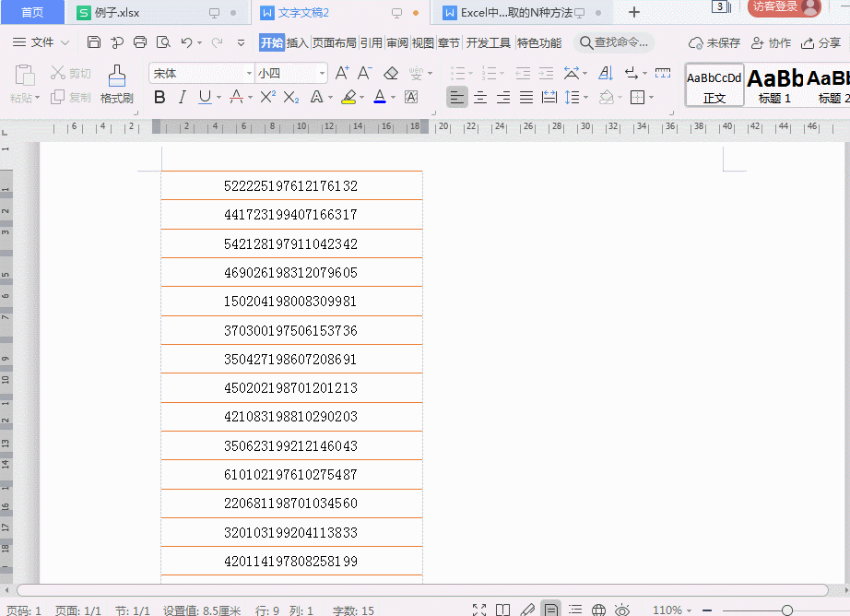The width and height of the screenshot is (850, 616).
Task: Click the Print icon in quick toolbar
Action: pos(140,42)
